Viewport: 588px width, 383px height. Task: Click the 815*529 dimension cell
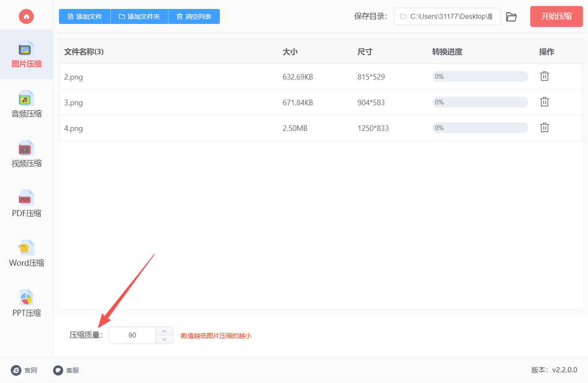(371, 77)
